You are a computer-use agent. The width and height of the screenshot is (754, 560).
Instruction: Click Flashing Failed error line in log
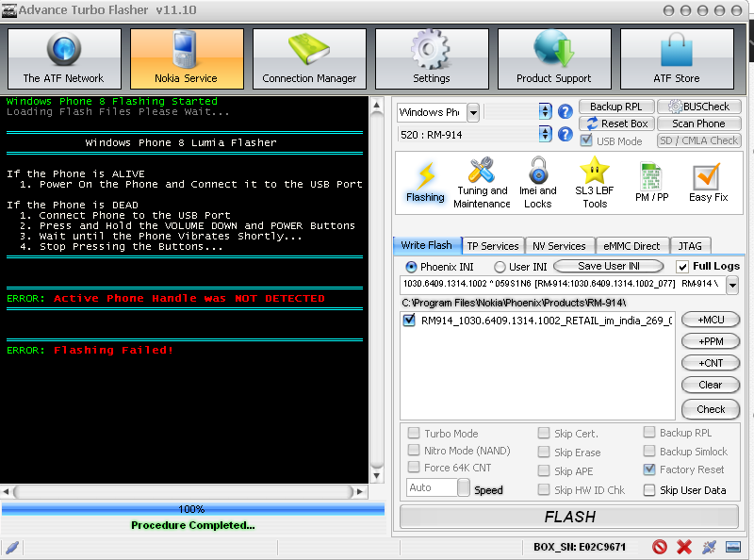pyautogui.click(x=90, y=351)
